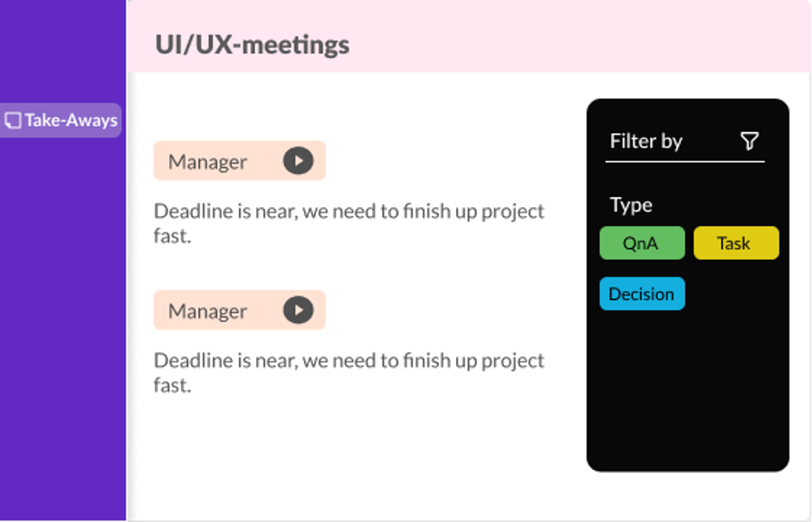
Task: Select the first Manager speaker tag
Action: (208, 162)
